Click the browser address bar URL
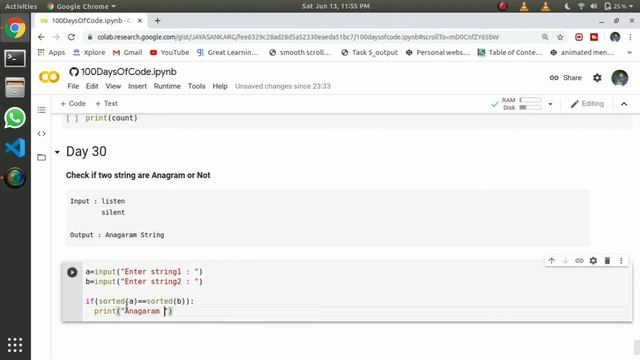Screen dimensions: 640x360 [x=298, y=37]
